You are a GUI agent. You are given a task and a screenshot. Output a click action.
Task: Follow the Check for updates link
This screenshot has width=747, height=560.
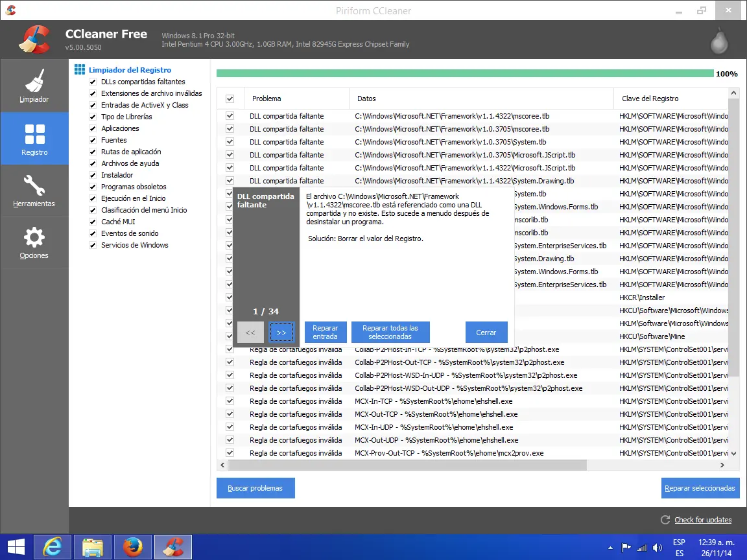click(x=703, y=519)
